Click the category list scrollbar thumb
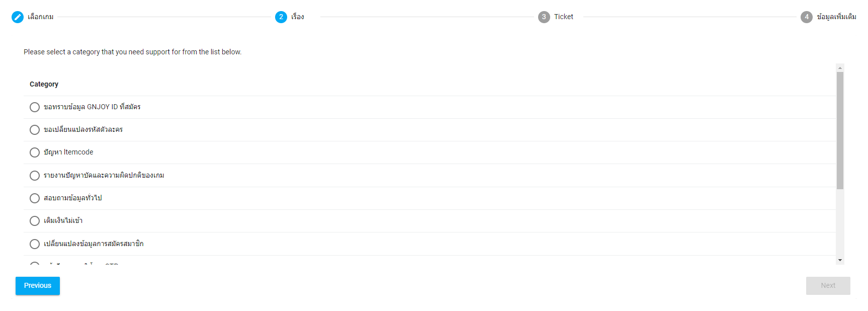Screen dimensions: 868x311 [840, 130]
